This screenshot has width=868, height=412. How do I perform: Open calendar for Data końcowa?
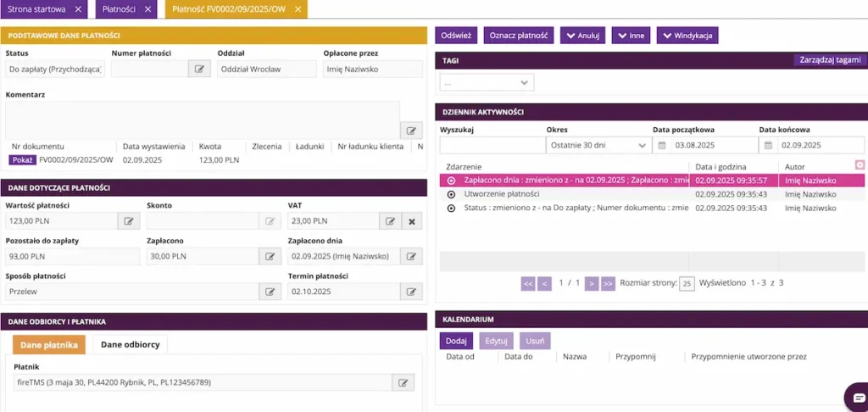[768, 146]
